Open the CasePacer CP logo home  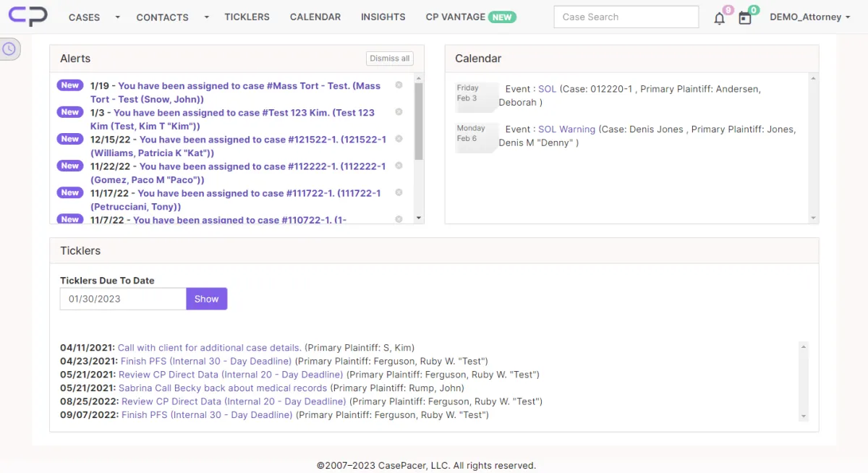coord(28,16)
